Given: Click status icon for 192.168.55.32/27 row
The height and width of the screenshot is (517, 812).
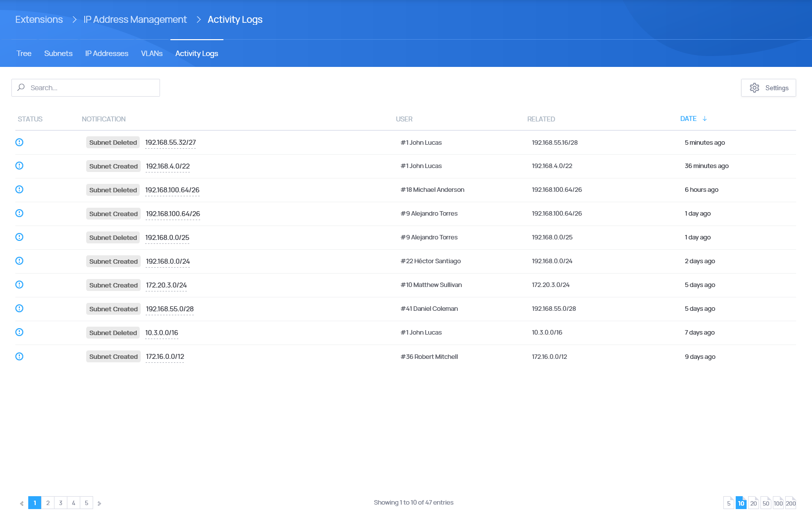Looking at the screenshot, I should pyautogui.click(x=19, y=142).
